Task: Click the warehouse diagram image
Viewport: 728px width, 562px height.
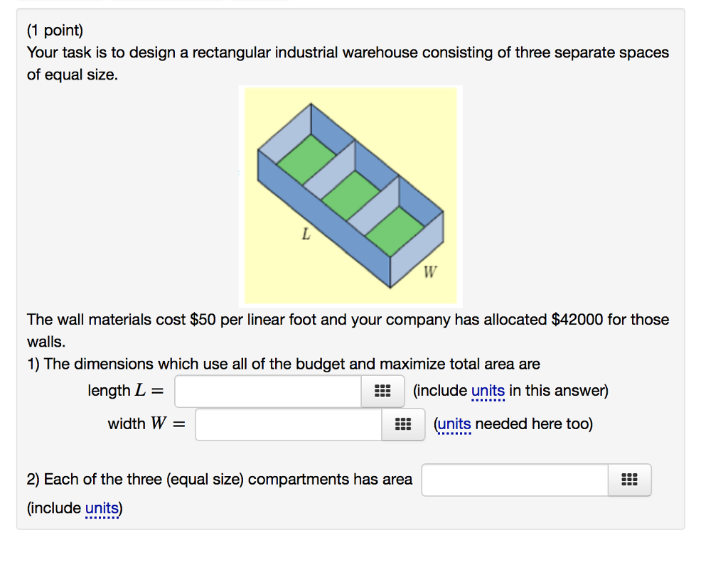Action: tap(351, 195)
